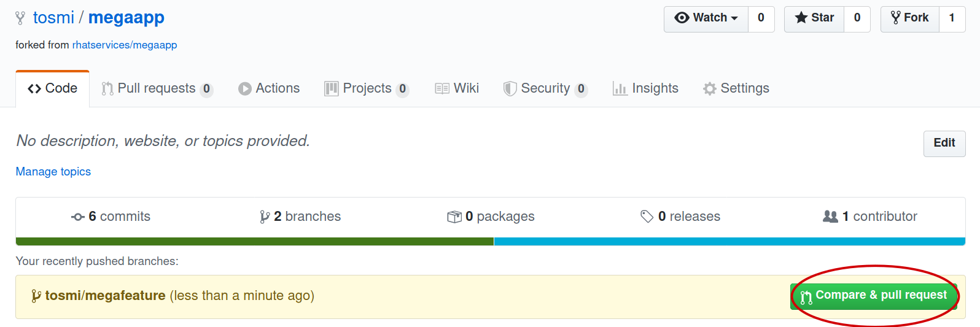The height and width of the screenshot is (327, 980).
Task: Open the Settings tab
Action: pyautogui.click(x=736, y=88)
